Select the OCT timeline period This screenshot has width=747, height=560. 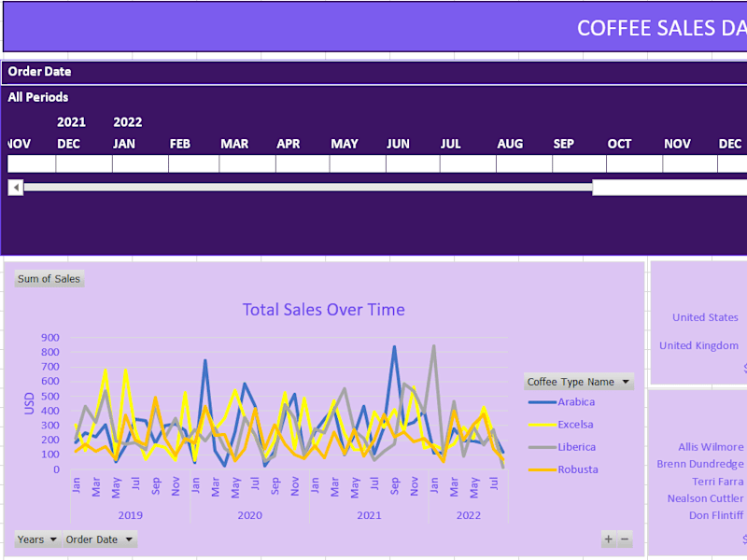(x=634, y=164)
